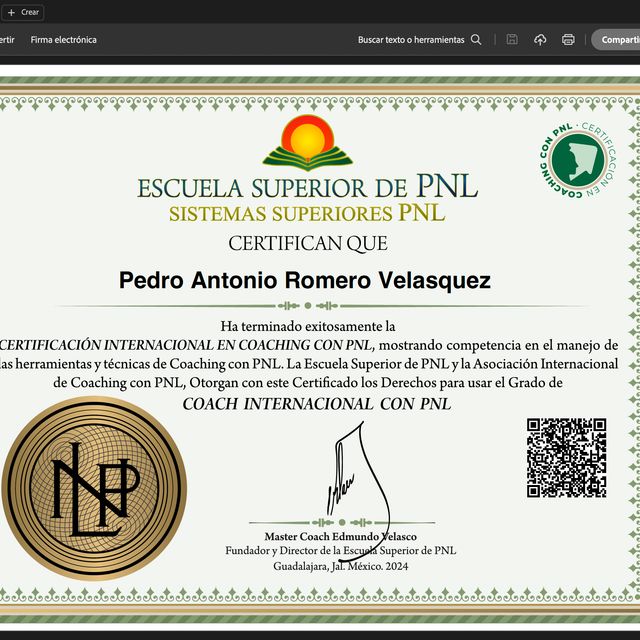Click the gold NLP seal emblem
Image resolution: width=640 pixels, height=640 pixels.
click(x=94, y=488)
